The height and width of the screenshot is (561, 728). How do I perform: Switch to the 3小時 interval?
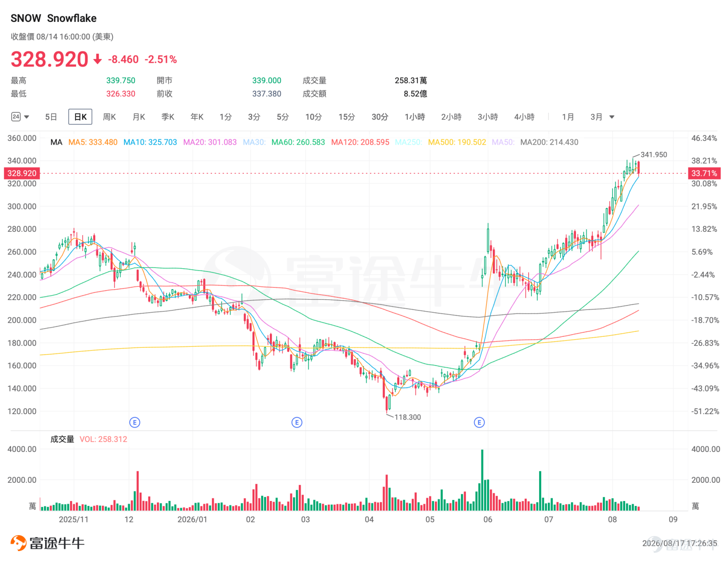pyautogui.click(x=488, y=117)
